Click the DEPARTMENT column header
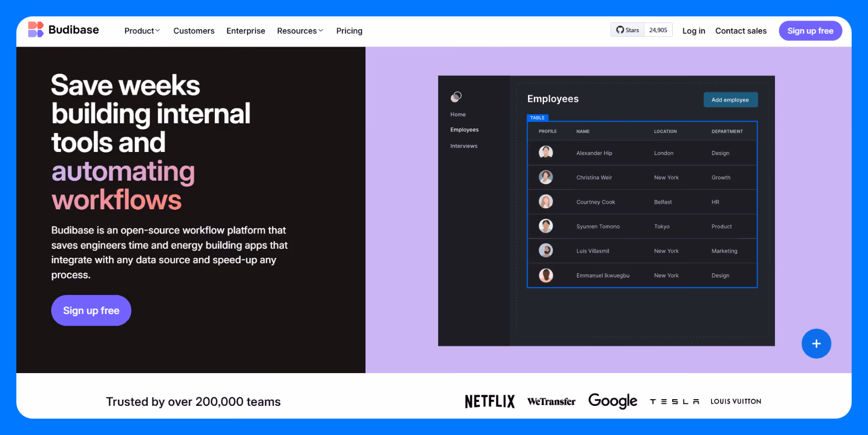868x435 pixels. pyautogui.click(x=727, y=132)
